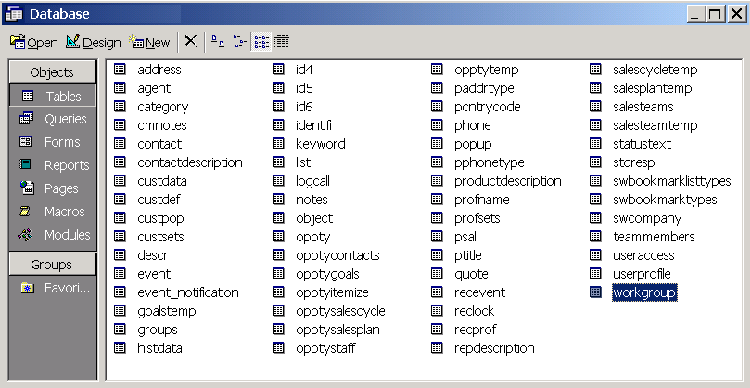This screenshot has width=750, height=388.
Task: Open the Favorites group
Action: (x=53, y=288)
